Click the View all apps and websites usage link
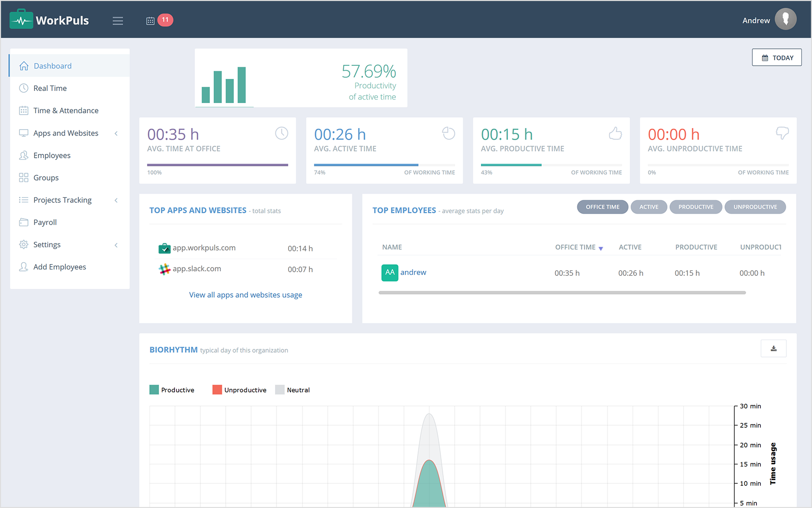The image size is (812, 508). (246, 295)
